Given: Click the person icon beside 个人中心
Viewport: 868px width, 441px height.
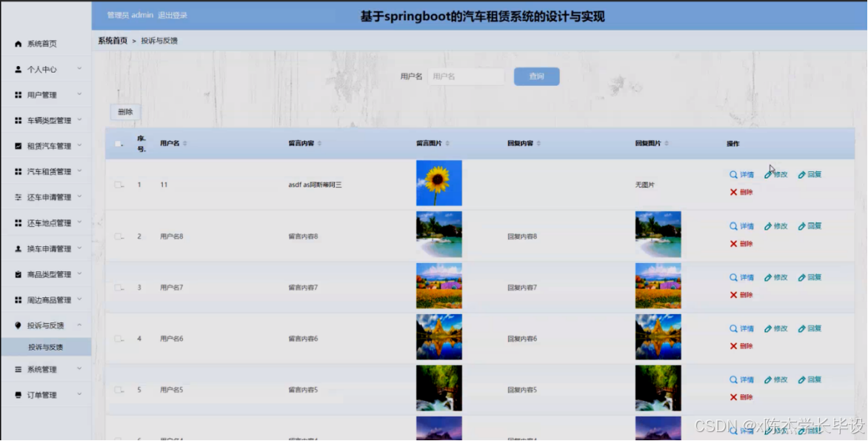Looking at the screenshot, I should click(x=19, y=69).
